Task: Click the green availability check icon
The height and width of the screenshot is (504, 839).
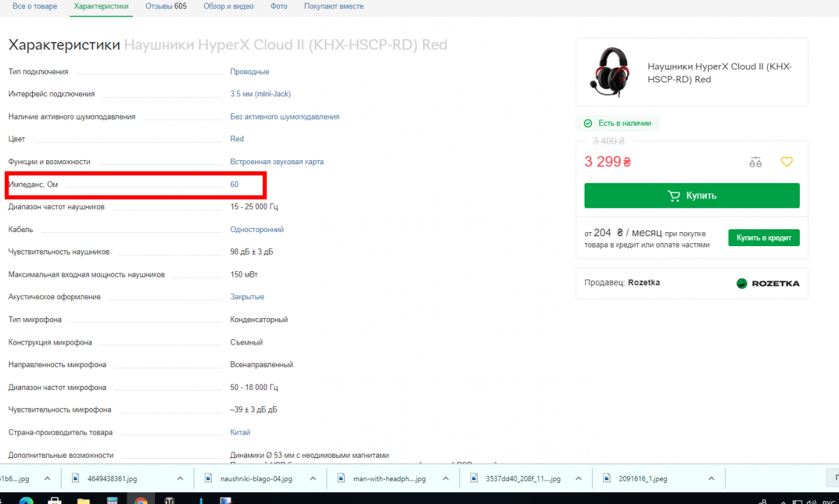Action: [589, 123]
